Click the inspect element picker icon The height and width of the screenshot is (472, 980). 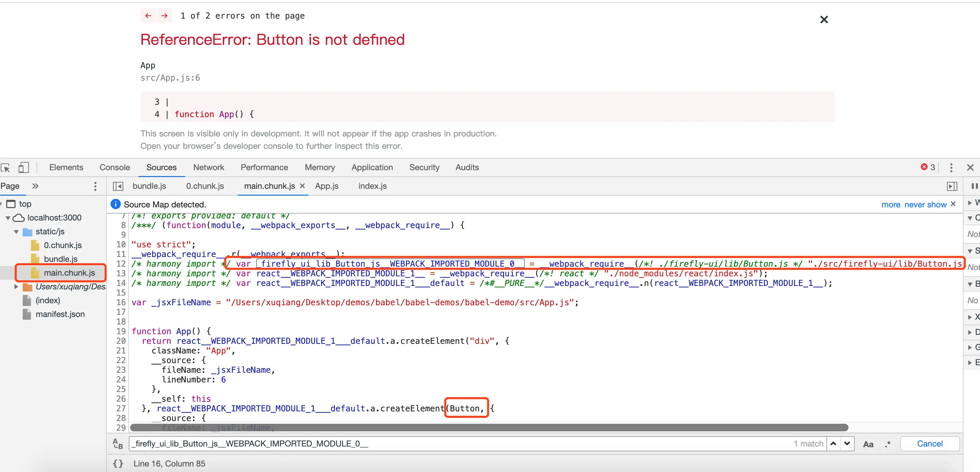pos(6,167)
